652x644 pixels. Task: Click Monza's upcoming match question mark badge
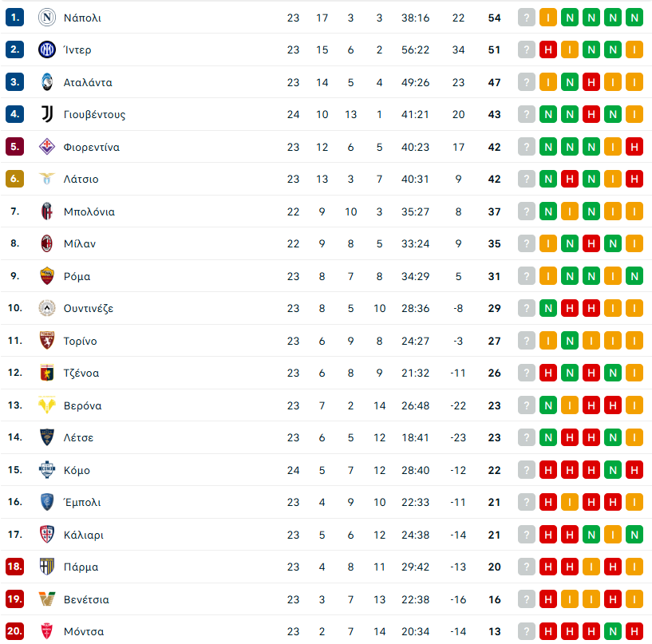click(527, 631)
